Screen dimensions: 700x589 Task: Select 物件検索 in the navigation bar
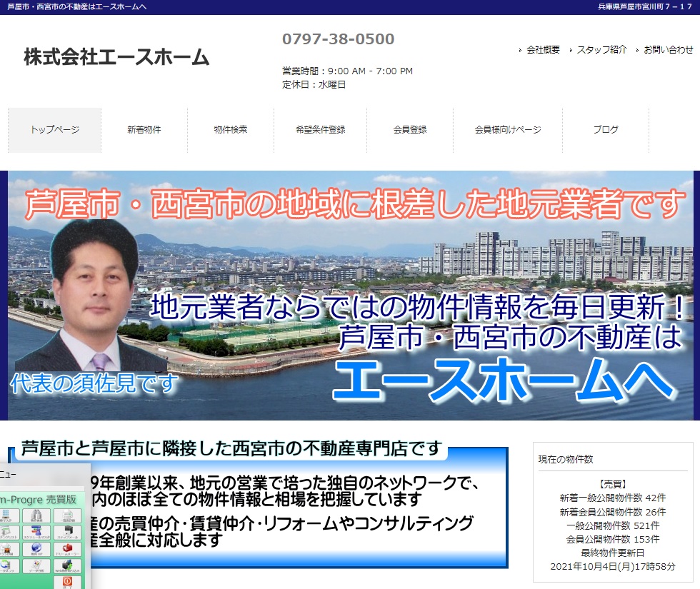[230, 130]
